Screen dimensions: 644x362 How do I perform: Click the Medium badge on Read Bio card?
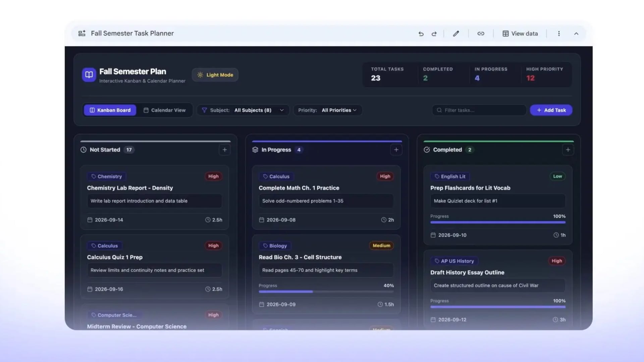coord(381,246)
